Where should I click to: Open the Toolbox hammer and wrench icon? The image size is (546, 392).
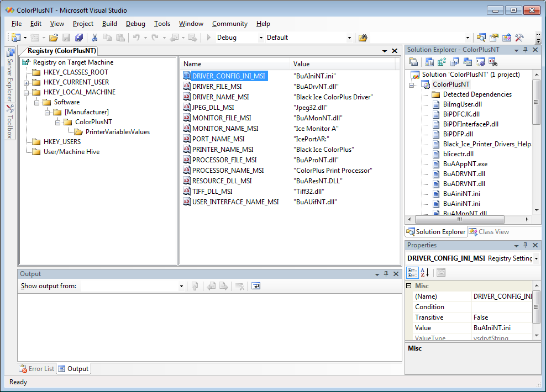(x=519, y=38)
